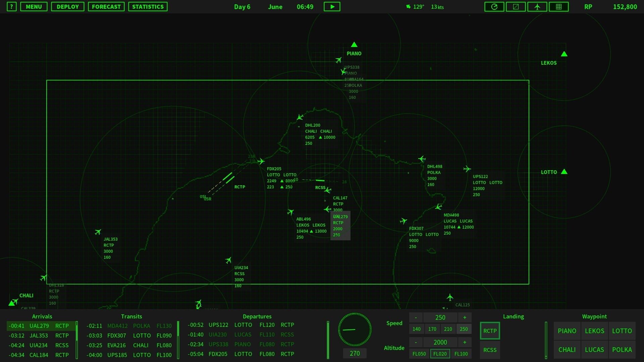Open the DEPLOY panel
Viewport: 644px width, 362px height.
click(x=67, y=6)
